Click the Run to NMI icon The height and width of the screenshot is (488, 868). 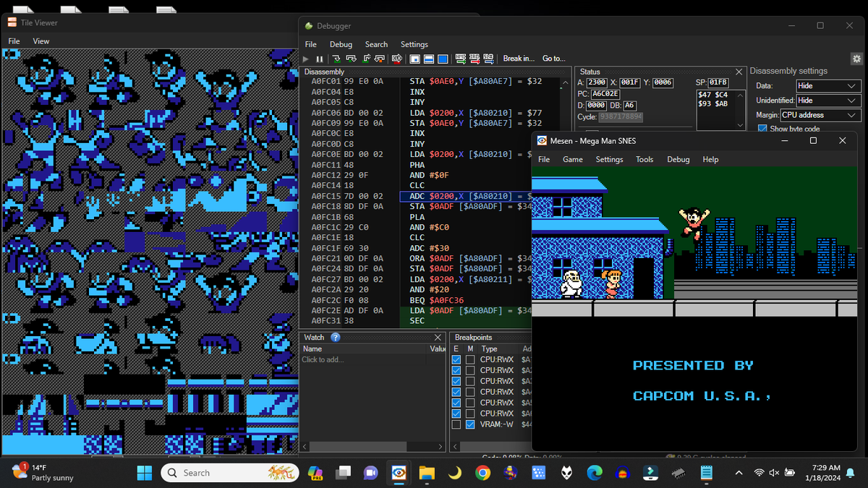pos(461,59)
